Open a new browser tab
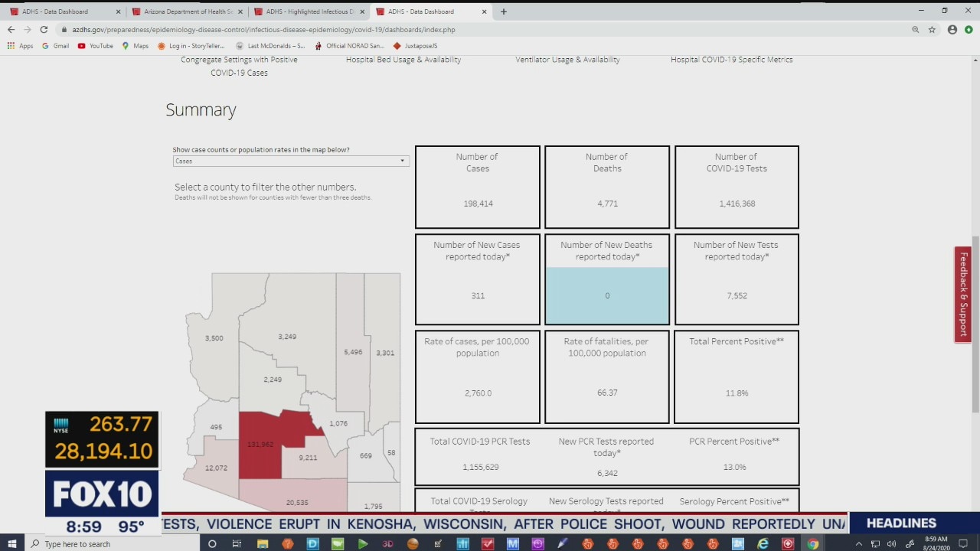 [x=503, y=11]
